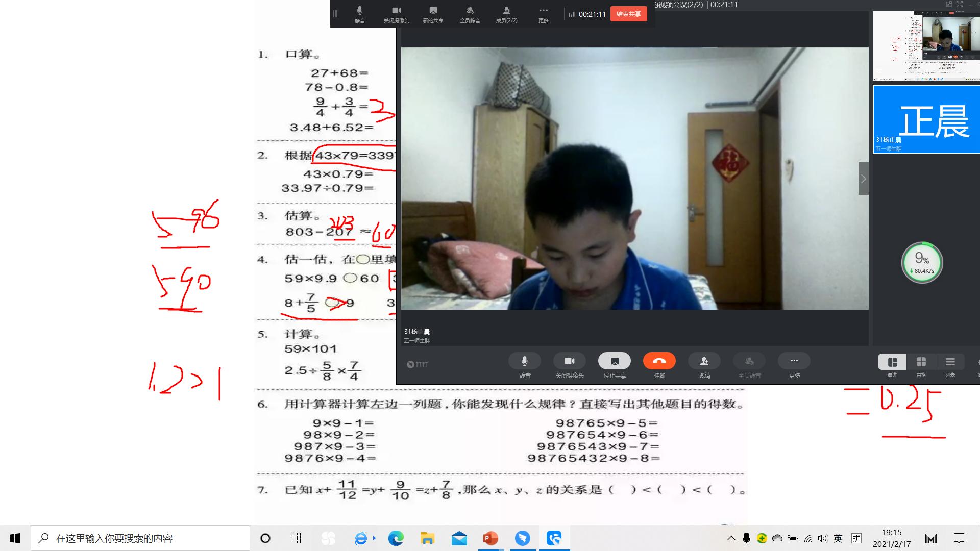Click the 邀请 invite icon

[x=704, y=361]
